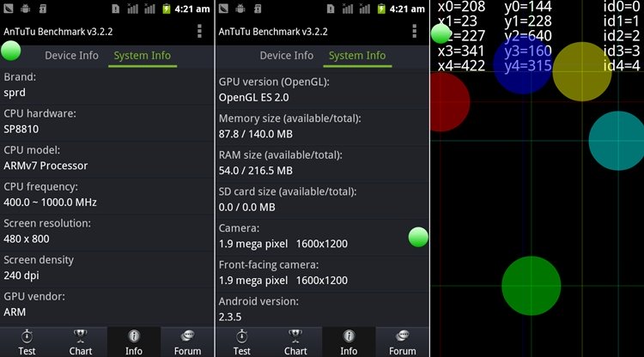Tap Test stopwatch icon in middle screen
Screen dimensions: 644x357
[242, 336]
